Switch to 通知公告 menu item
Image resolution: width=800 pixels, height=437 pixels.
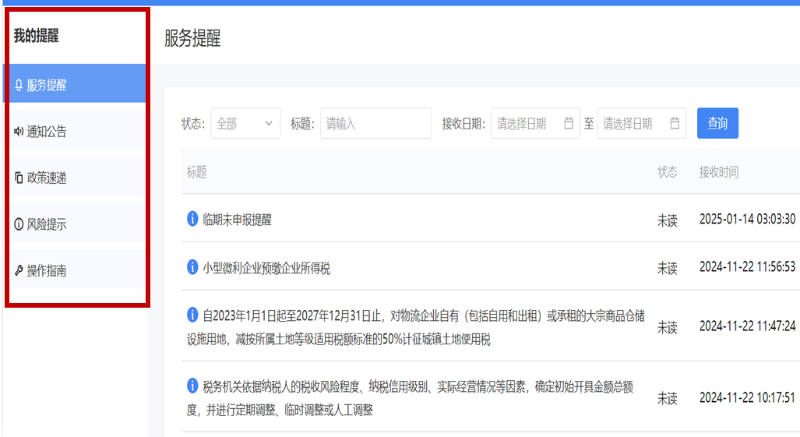[47, 131]
